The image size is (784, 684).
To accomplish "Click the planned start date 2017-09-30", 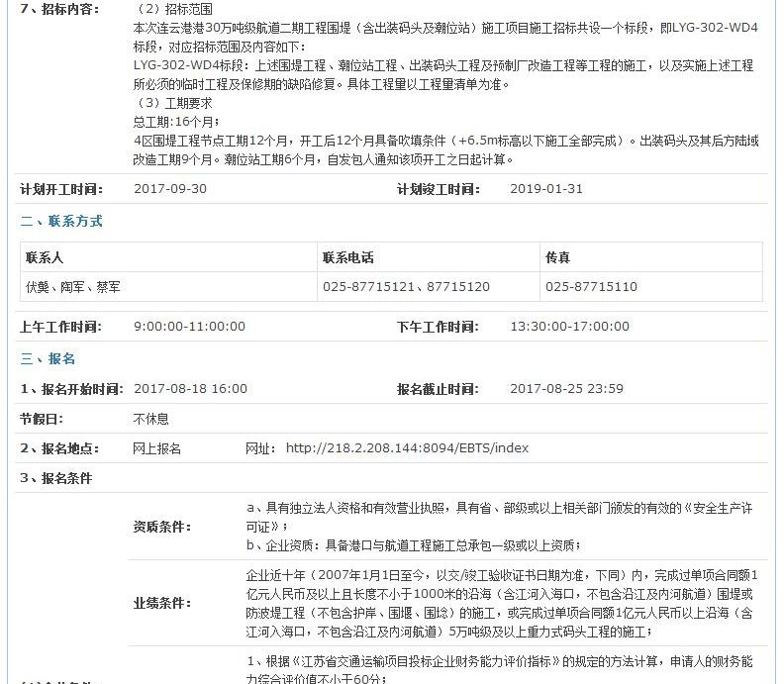I will point(170,189).
